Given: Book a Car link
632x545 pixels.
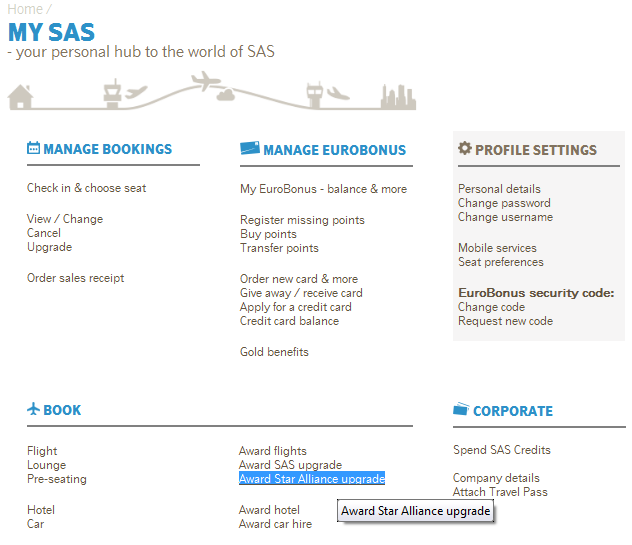Looking at the screenshot, I should click(x=35, y=524).
